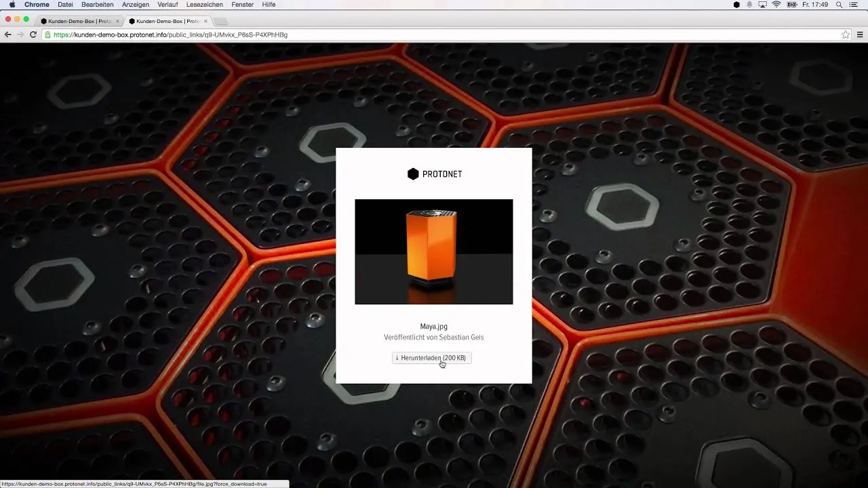Click the Protonet logo in the card
The width and height of the screenshot is (868, 488).
coord(434,174)
